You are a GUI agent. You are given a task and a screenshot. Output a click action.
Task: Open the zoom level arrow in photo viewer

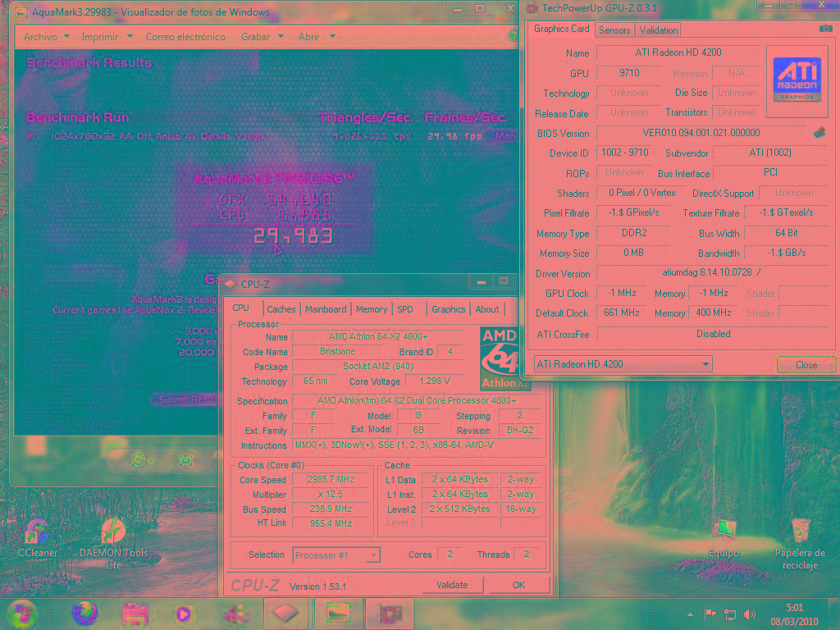click(152, 460)
